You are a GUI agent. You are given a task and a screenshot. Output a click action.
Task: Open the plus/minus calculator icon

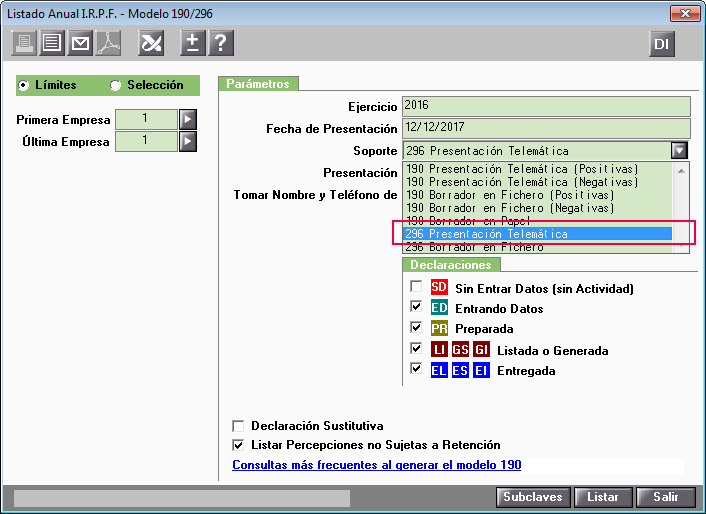pos(192,43)
